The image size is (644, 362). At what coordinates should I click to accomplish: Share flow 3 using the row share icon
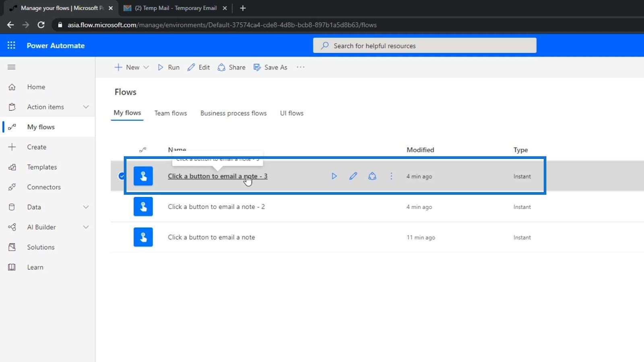pyautogui.click(x=372, y=176)
